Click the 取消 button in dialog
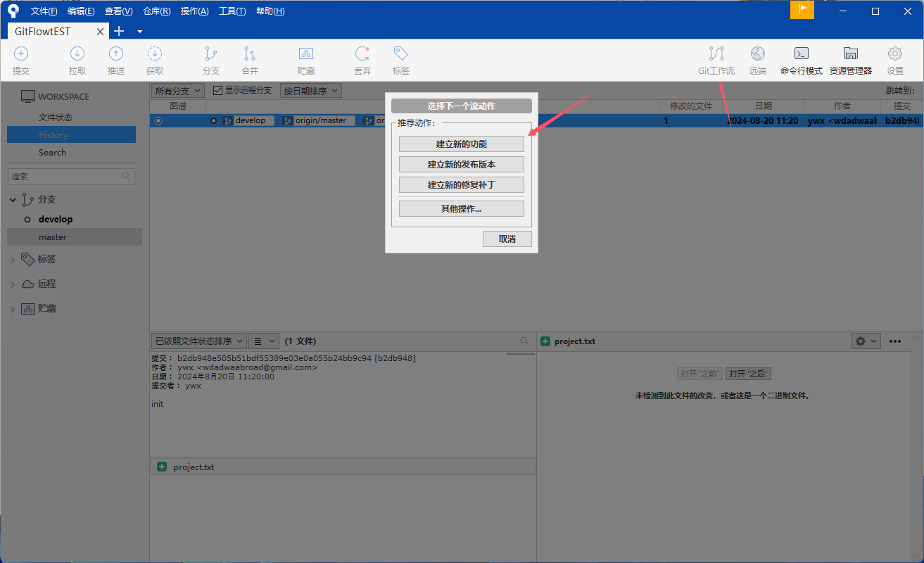 [507, 239]
